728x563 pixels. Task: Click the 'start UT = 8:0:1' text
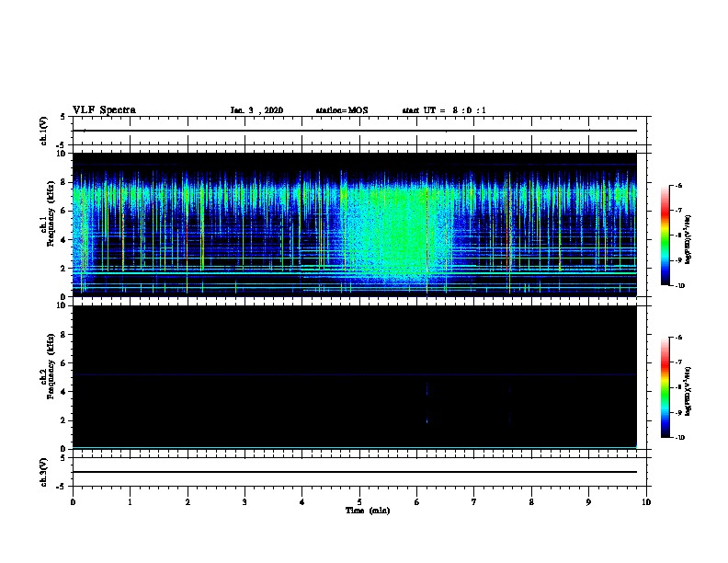tap(444, 110)
